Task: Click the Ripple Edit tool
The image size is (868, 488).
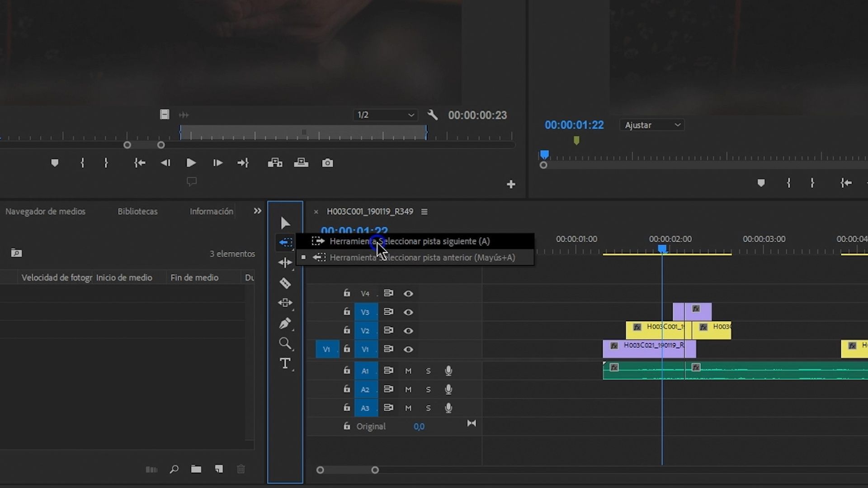Action: [x=285, y=262]
